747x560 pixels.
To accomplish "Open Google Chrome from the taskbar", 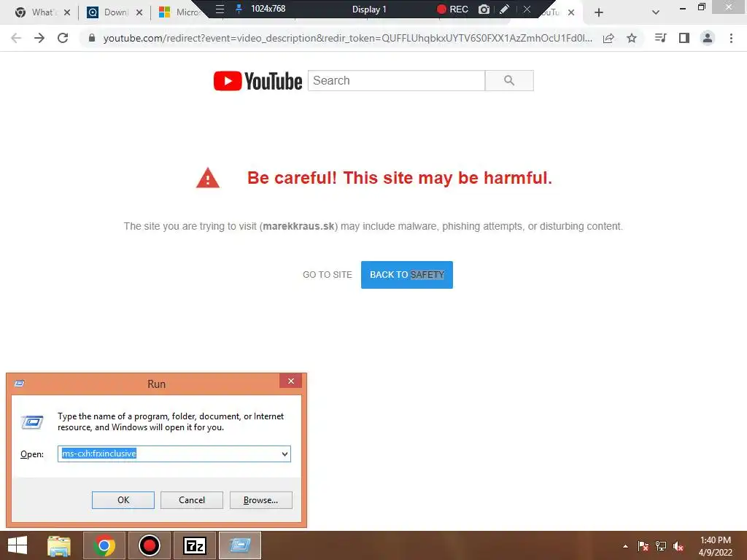I will tap(104, 545).
